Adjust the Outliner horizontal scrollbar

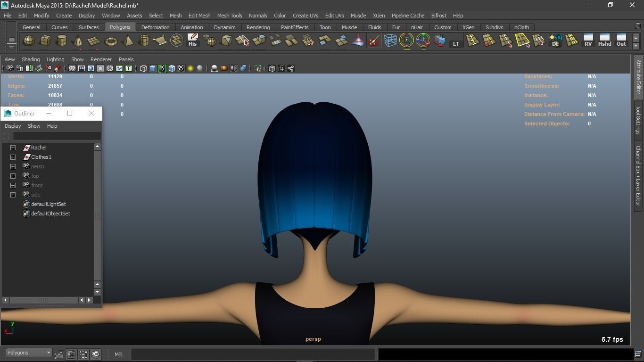(x=43, y=300)
